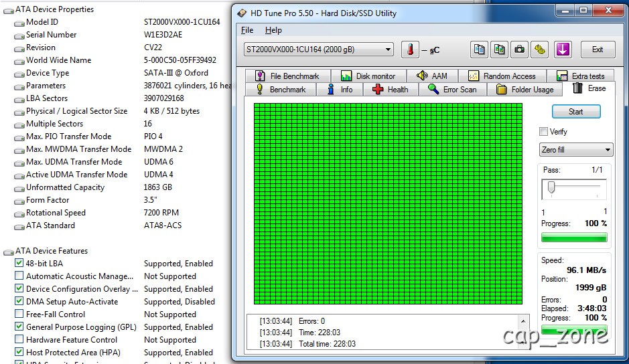Click the overall Progress bar at bottom
The height and width of the screenshot is (364, 629).
point(574,330)
